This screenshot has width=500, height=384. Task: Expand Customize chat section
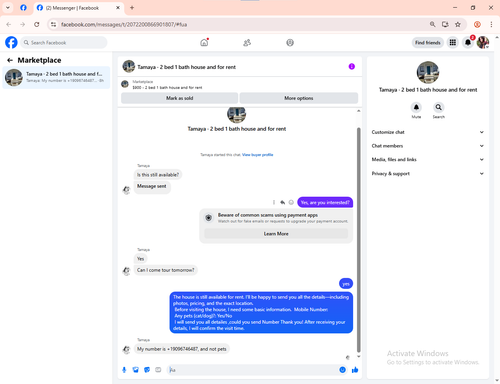coord(428,132)
